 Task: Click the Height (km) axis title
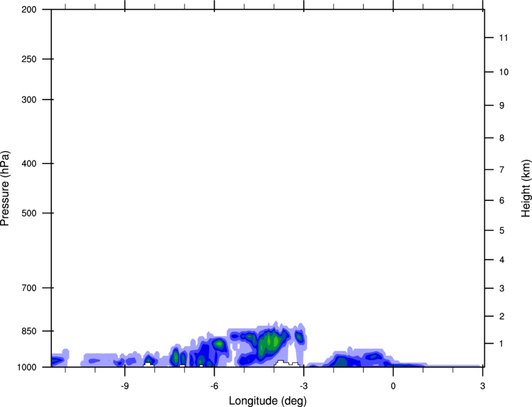pyautogui.click(x=526, y=188)
